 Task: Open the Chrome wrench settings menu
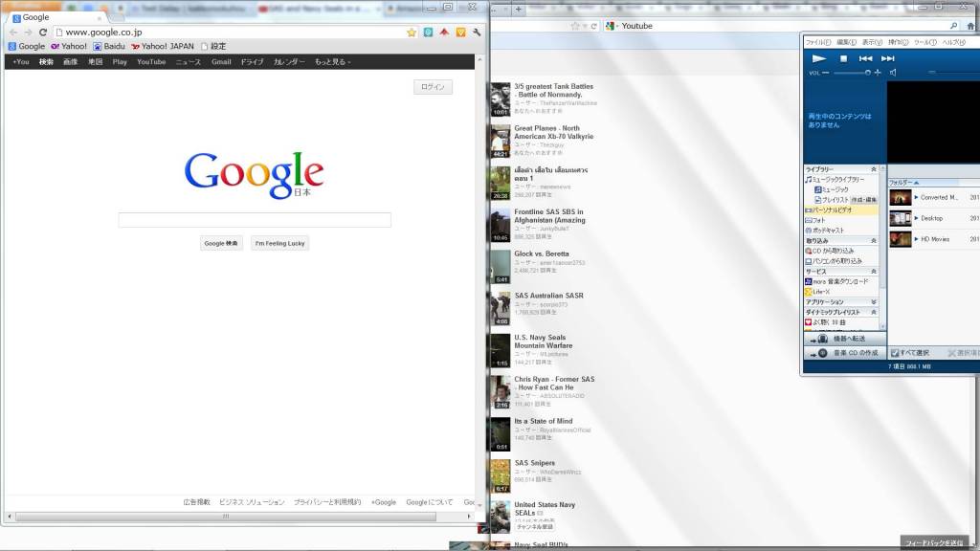477,32
